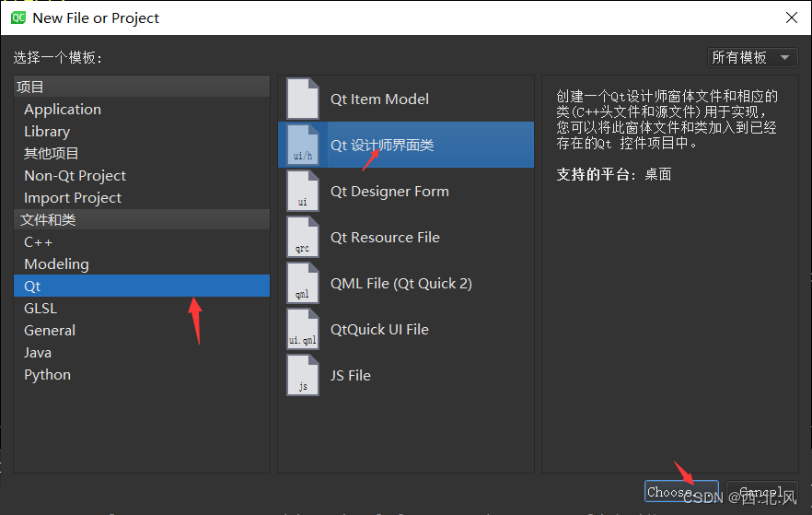Select General category
Viewport: 812px width, 515px height.
pyautogui.click(x=142, y=331)
